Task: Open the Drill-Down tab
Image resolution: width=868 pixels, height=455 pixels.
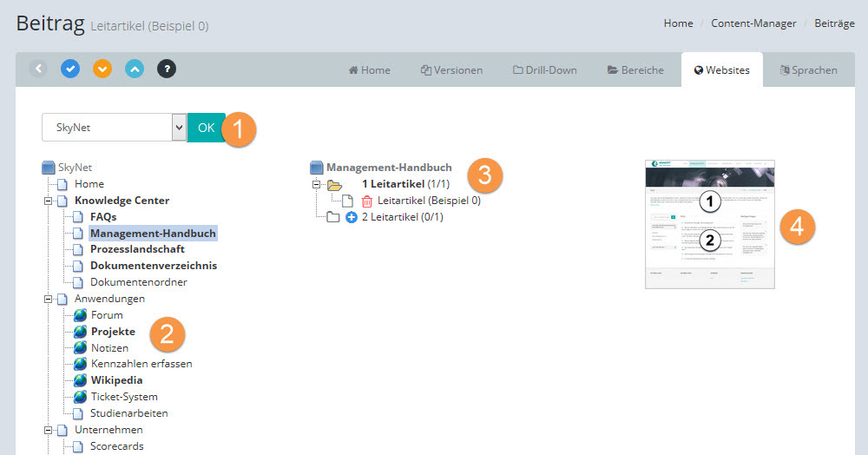Action: (x=544, y=70)
